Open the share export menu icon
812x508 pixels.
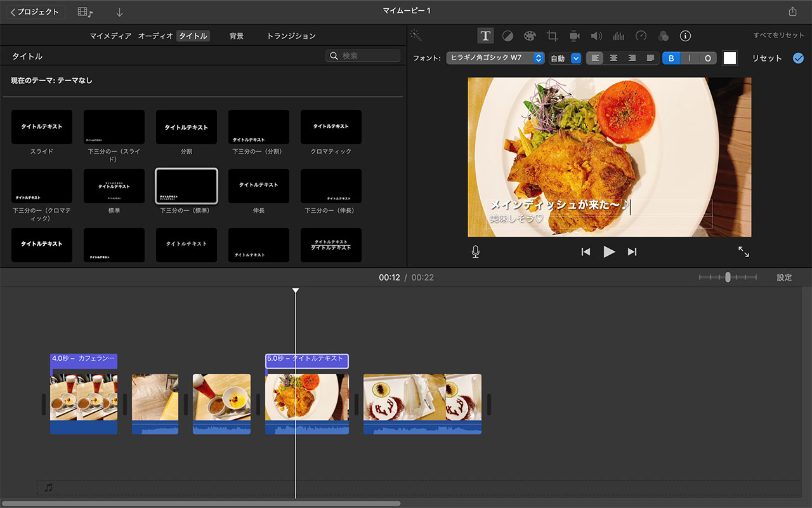point(792,11)
